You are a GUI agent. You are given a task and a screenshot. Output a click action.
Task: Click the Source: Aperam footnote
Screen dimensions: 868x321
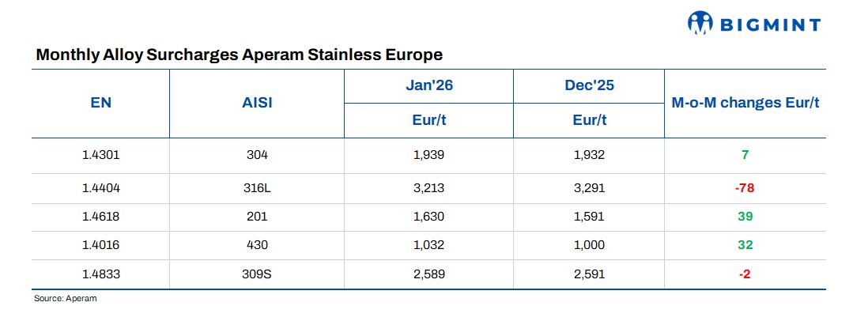point(65,299)
